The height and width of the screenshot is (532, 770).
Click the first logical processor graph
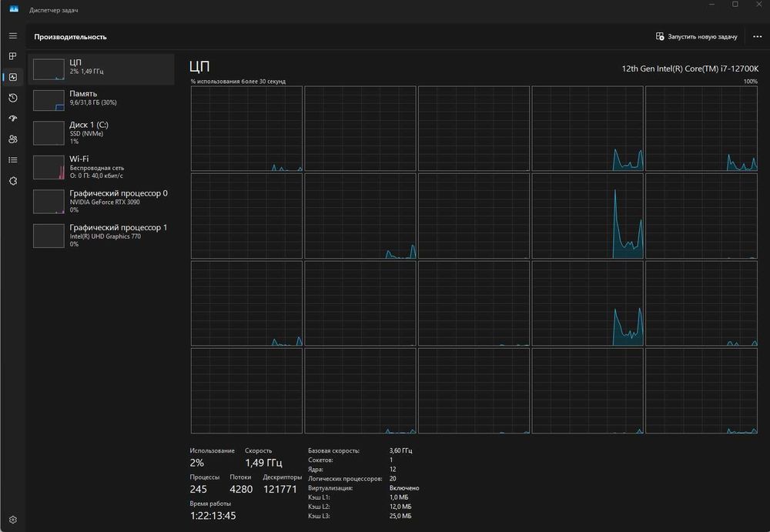pyautogui.click(x=246, y=128)
